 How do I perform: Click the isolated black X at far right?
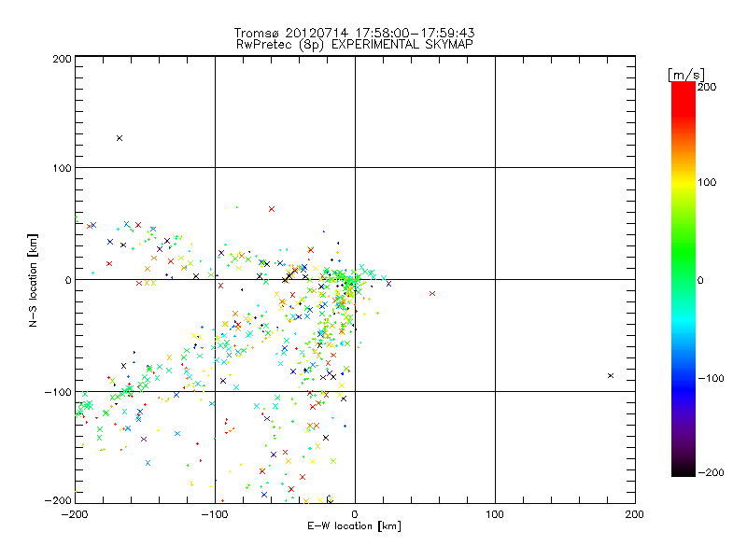(x=611, y=376)
